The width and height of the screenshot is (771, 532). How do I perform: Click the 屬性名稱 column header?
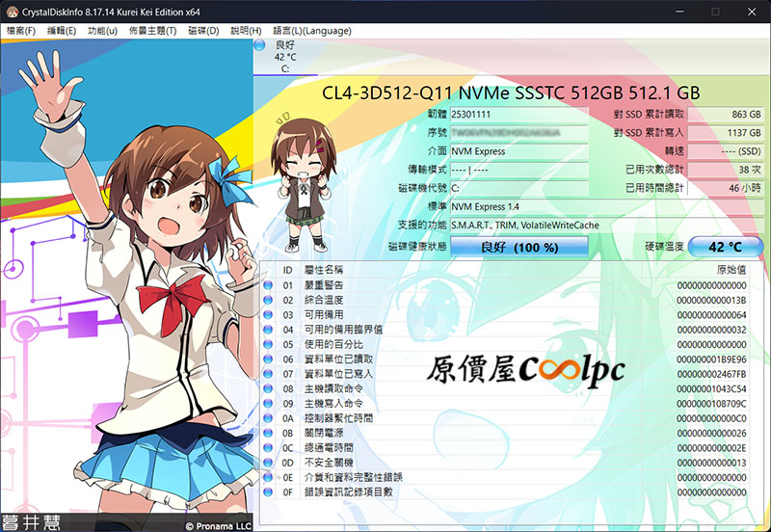coord(324,270)
